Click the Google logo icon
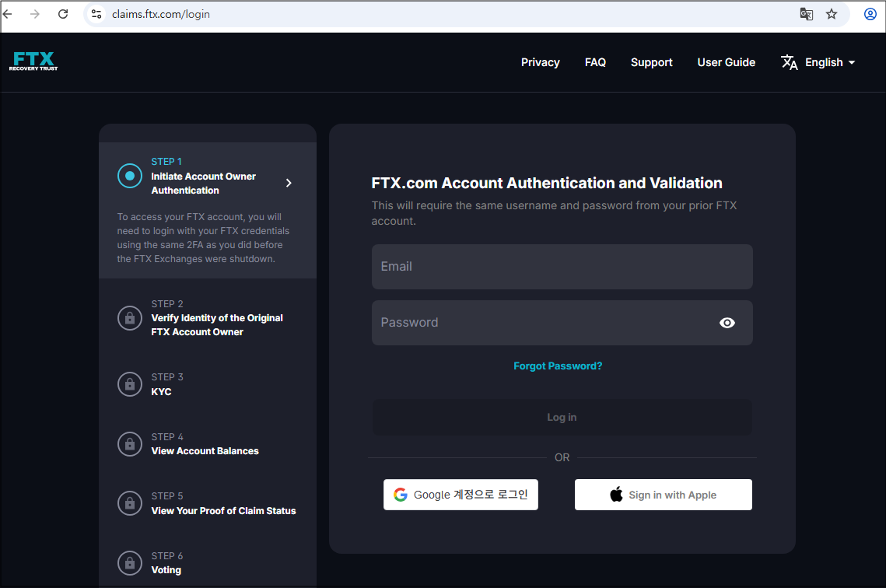The image size is (886, 588). pyautogui.click(x=401, y=495)
